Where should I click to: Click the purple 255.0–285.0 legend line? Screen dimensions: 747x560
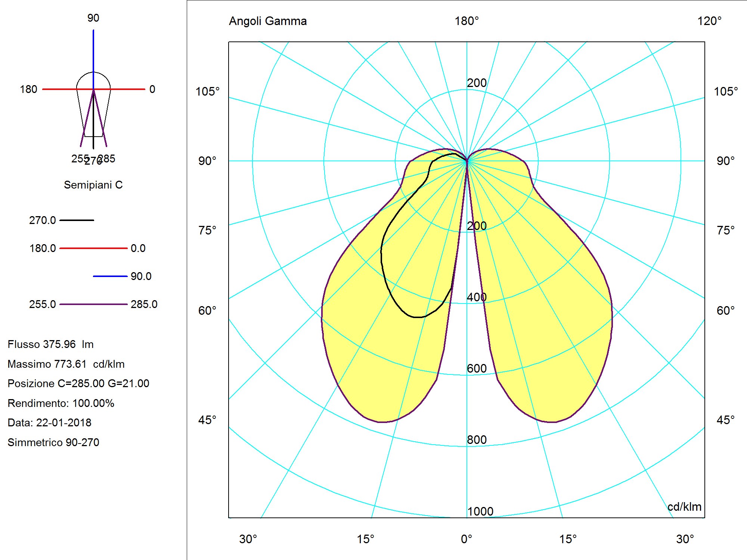coord(93,304)
